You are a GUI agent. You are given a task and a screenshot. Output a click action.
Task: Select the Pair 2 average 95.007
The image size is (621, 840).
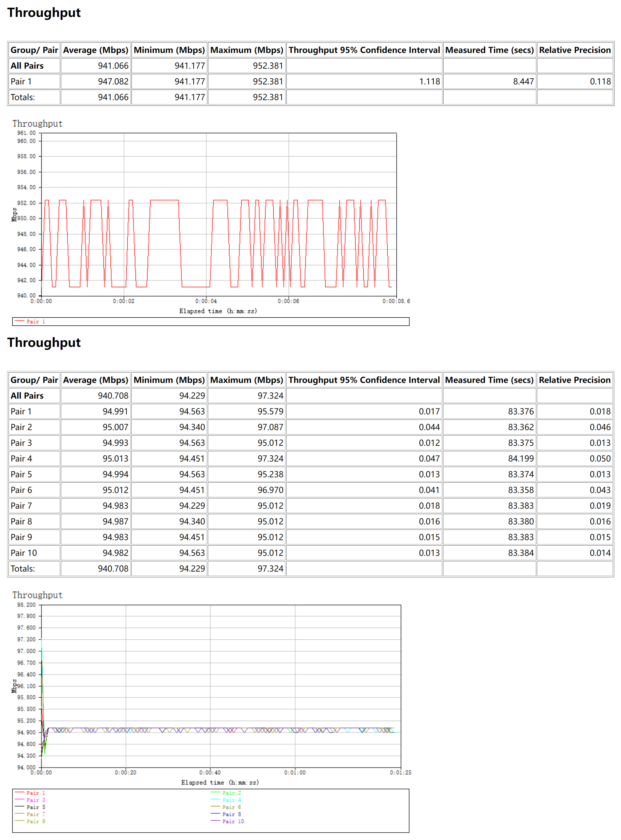[x=115, y=427]
